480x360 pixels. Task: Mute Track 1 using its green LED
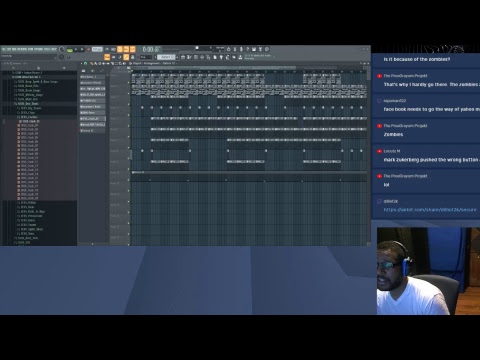[x=129, y=82]
